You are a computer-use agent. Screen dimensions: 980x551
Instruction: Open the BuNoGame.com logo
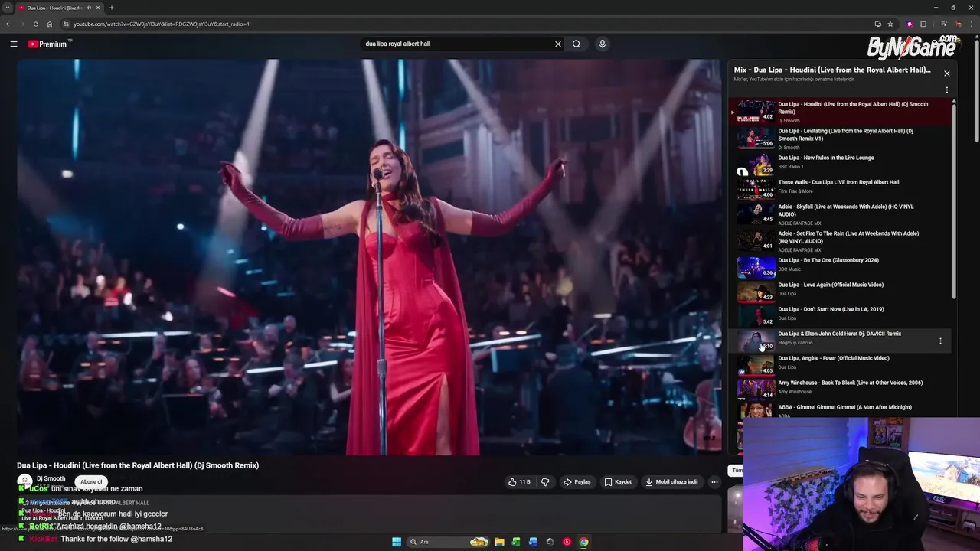click(x=913, y=47)
